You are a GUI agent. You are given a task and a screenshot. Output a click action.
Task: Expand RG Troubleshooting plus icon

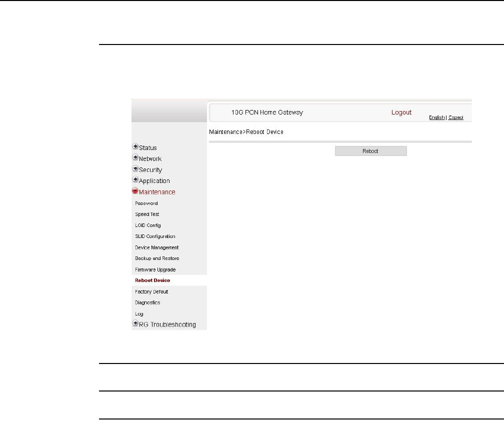(135, 323)
